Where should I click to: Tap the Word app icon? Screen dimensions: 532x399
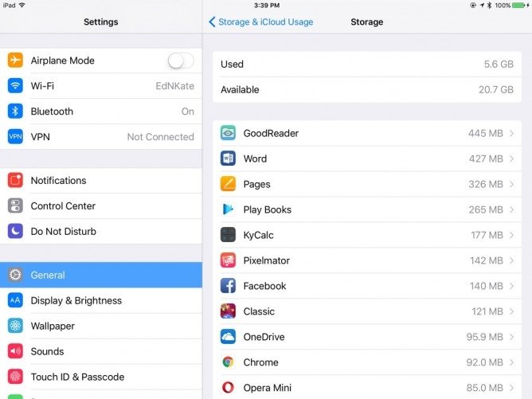[228, 158]
